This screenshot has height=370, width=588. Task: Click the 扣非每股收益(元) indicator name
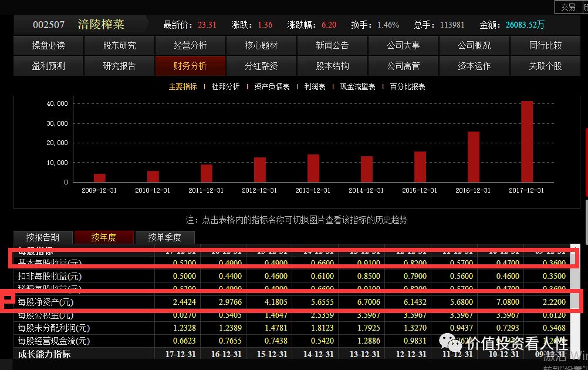(49, 276)
